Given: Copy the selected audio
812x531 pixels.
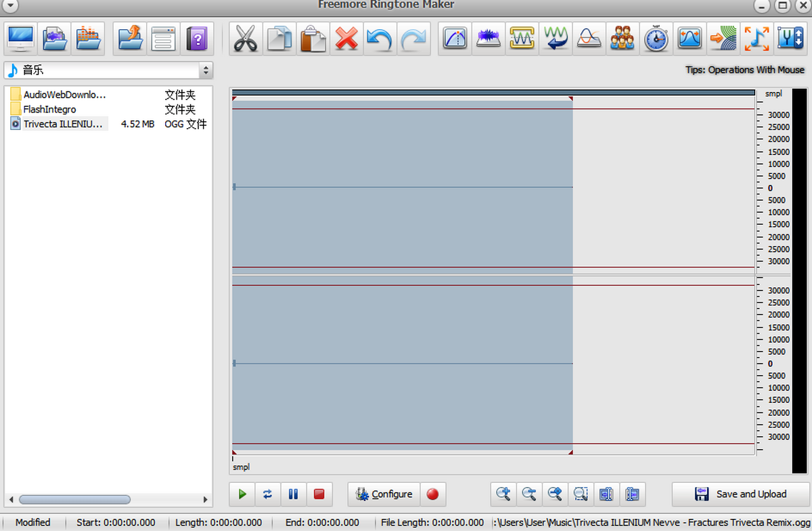Looking at the screenshot, I should point(279,38).
